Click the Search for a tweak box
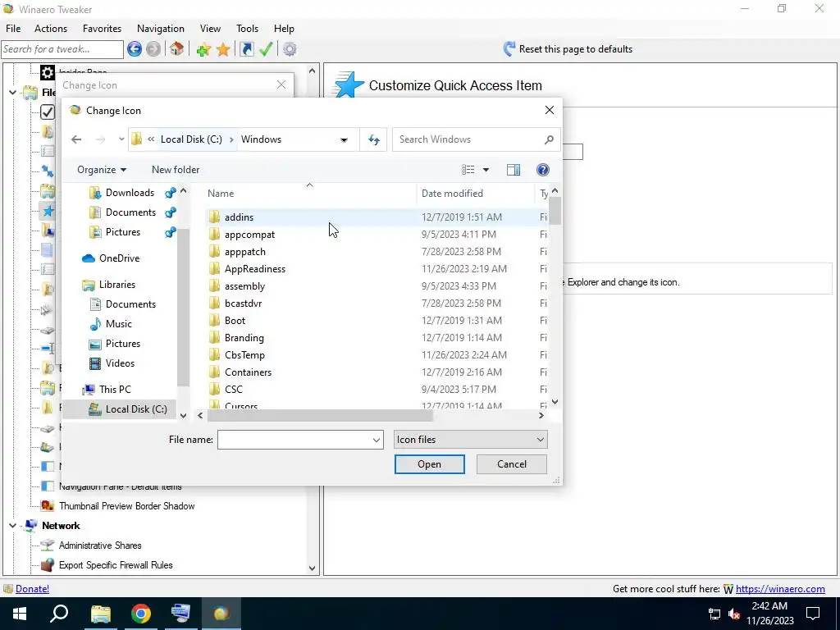 [x=62, y=49]
